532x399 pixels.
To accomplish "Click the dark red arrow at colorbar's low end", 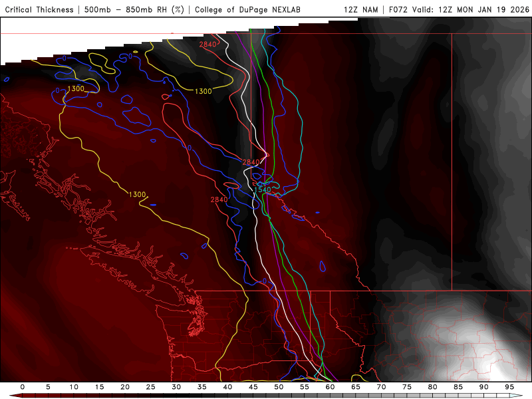I will [15, 396].
